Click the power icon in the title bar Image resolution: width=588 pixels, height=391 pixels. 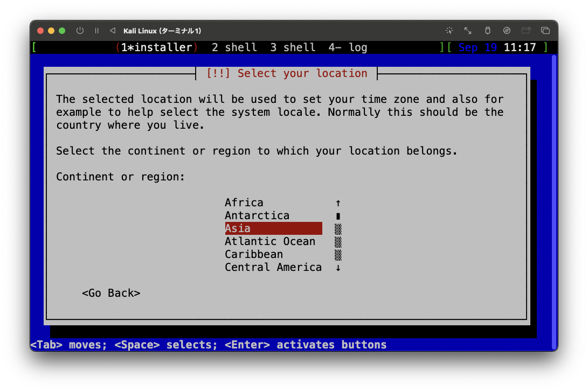point(80,31)
